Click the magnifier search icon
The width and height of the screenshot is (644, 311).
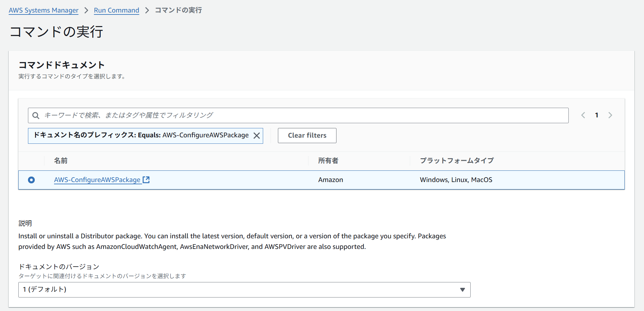pos(36,115)
